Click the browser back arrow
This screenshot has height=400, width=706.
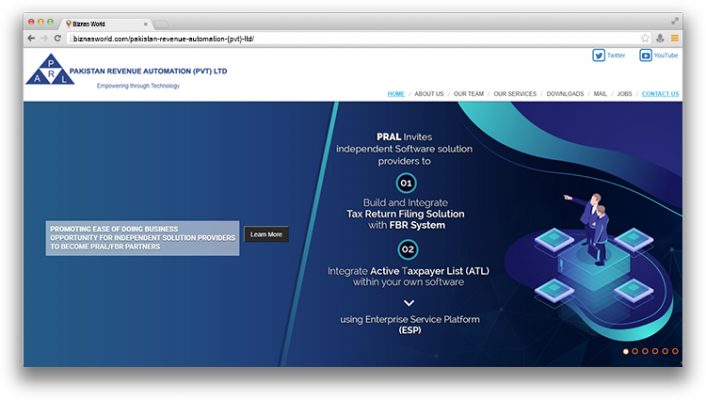pyautogui.click(x=31, y=38)
